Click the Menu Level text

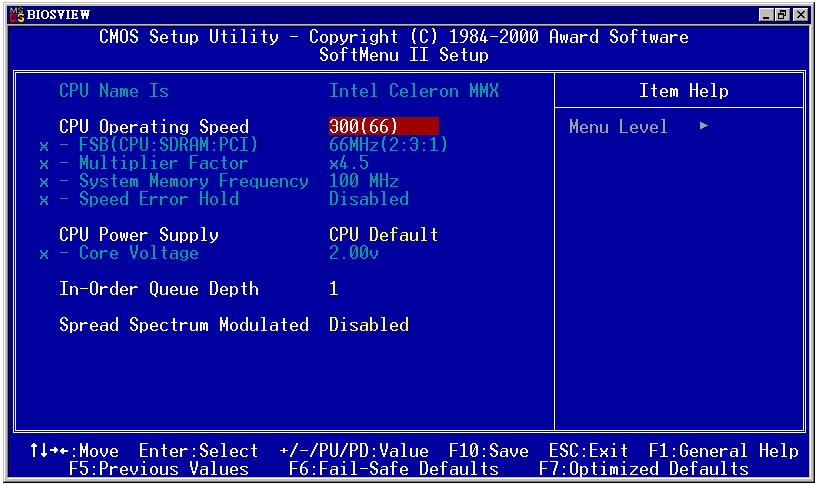pyautogui.click(x=619, y=127)
